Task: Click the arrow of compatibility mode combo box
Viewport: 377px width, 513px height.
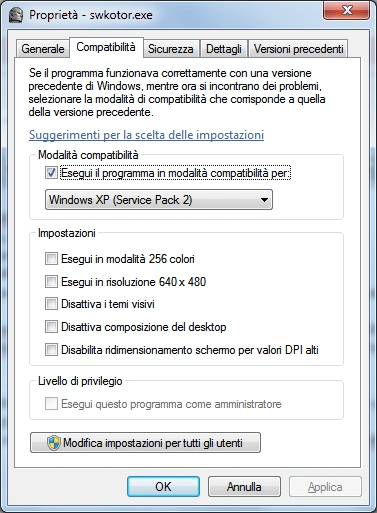Action: click(264, 200)
